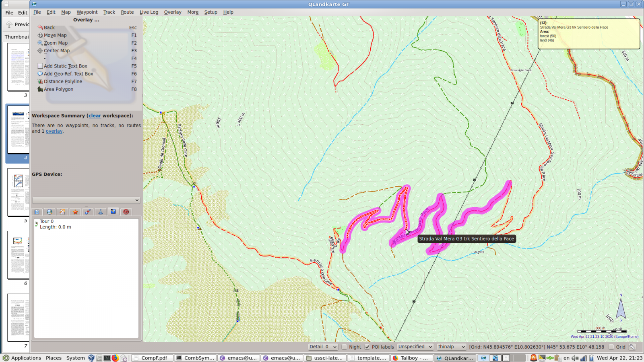The width and height of the screenshot is (644, 362).
Task: Open the red target icon tab
Action: tap(126, 212)
